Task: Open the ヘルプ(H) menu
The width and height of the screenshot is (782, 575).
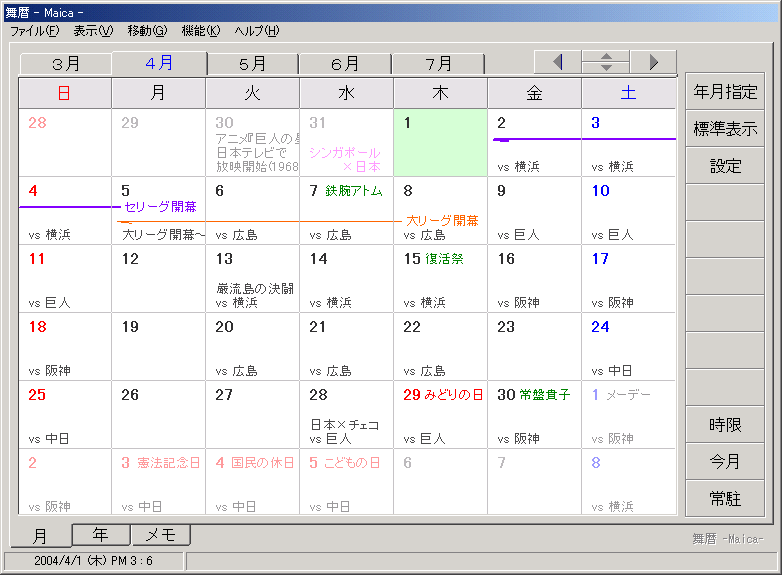Action: (257, 31)
